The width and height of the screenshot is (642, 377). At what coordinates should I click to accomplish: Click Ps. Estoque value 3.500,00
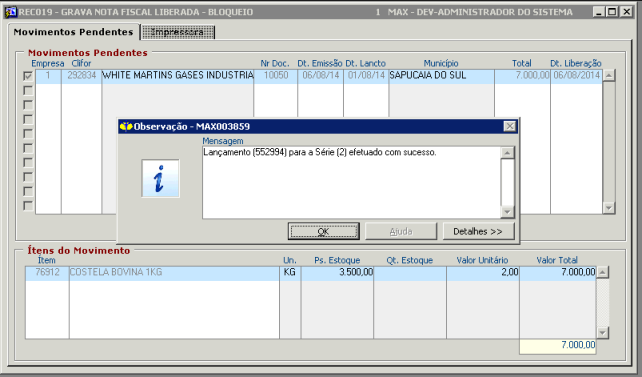click(337, 272)
